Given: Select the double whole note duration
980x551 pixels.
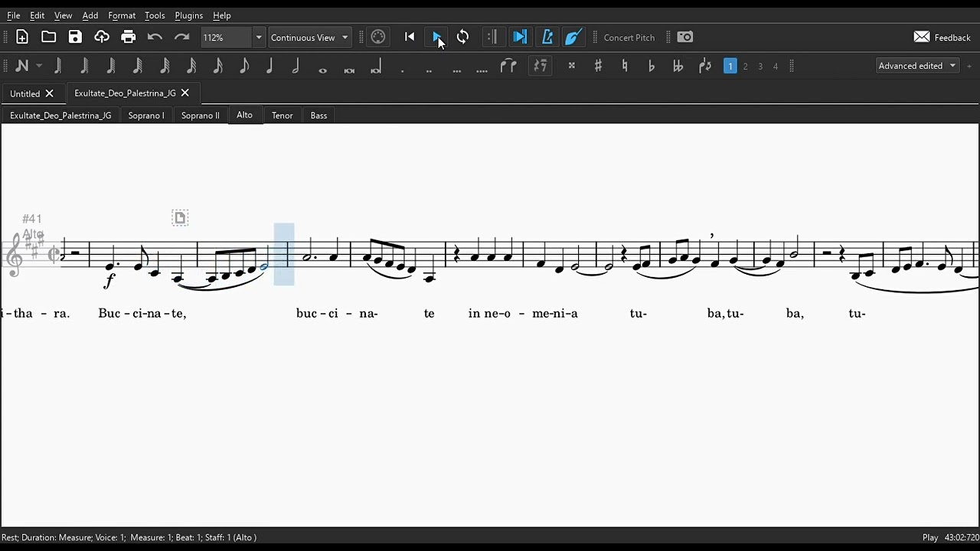Looking at the screenshot, I should point(349,70).
